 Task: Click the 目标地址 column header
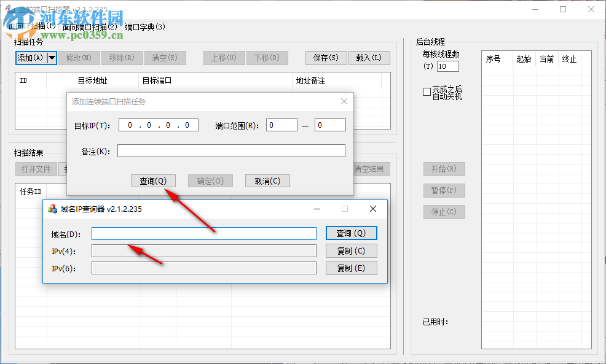(92, 80)
